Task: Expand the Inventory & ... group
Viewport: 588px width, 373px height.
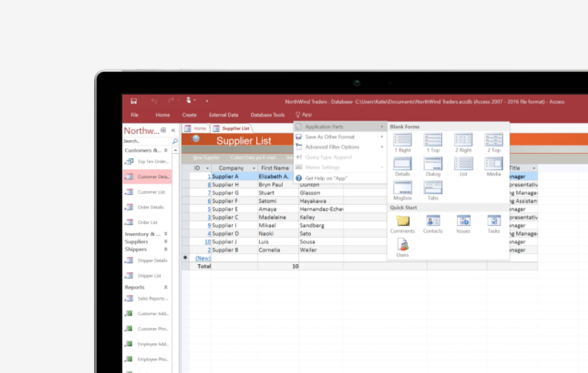Action: pyautogui.click(x=165, y=234)
